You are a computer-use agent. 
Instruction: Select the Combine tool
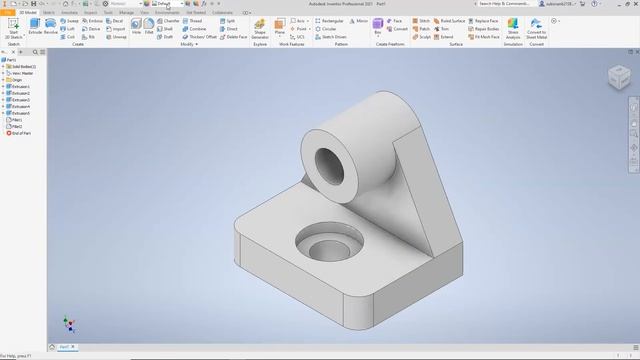click(194, 29)
